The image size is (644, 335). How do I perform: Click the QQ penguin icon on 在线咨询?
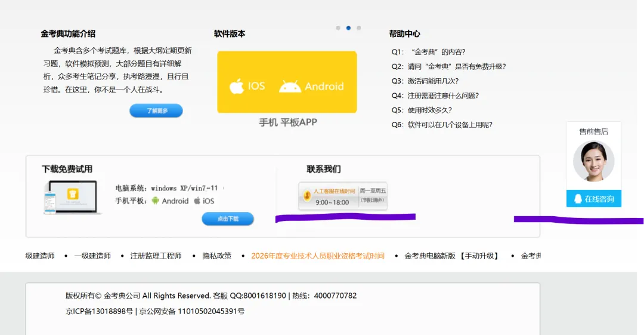coord(577,199)
